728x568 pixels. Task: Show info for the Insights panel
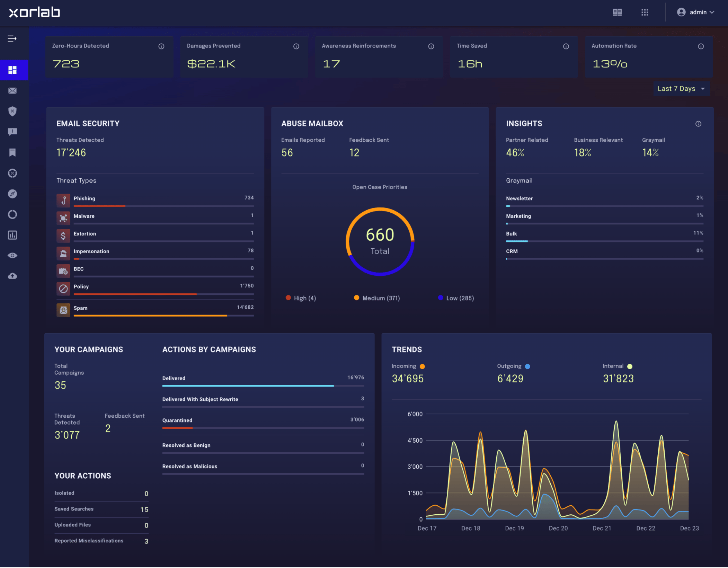(x=698, y=124)
